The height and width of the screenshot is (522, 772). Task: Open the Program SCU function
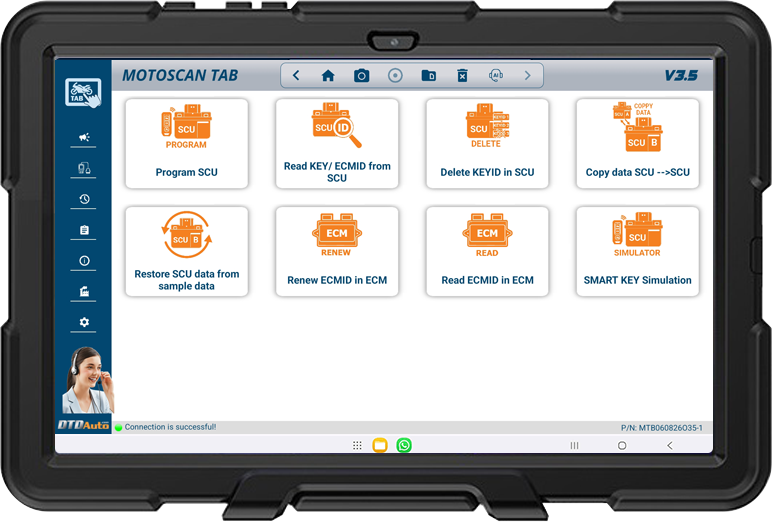[x=187, y=143]
